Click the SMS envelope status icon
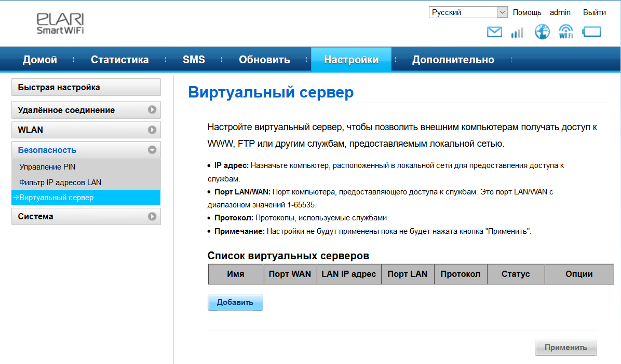 click(494, 32)
